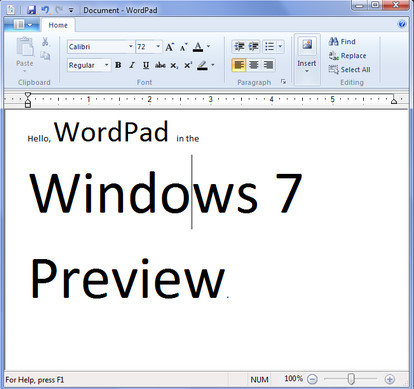Grow font with the large A icon
Screen dimensions: 414x389
click(x=170, y=47)
